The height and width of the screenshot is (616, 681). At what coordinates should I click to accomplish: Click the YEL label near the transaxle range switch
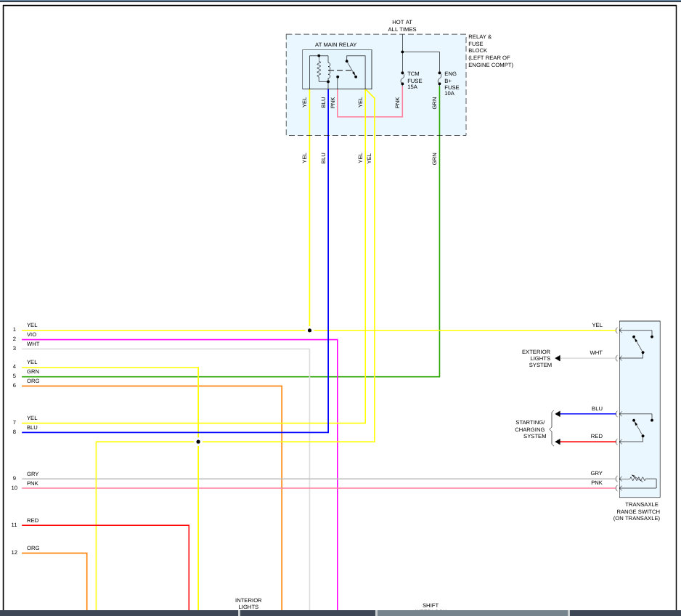pyautogui.click(x=598, y=325)
